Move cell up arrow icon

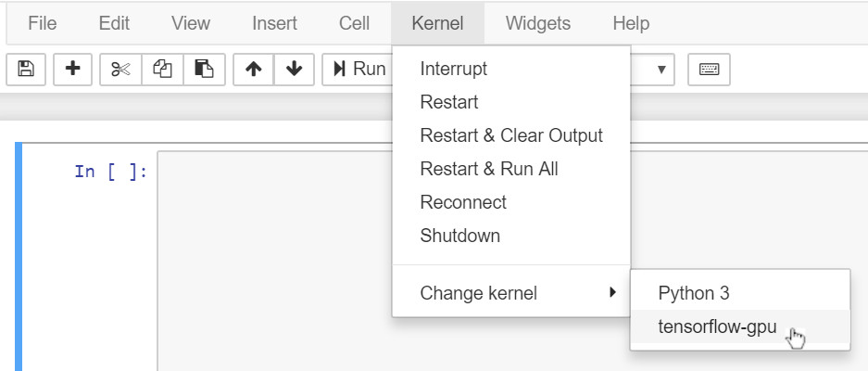253,70
